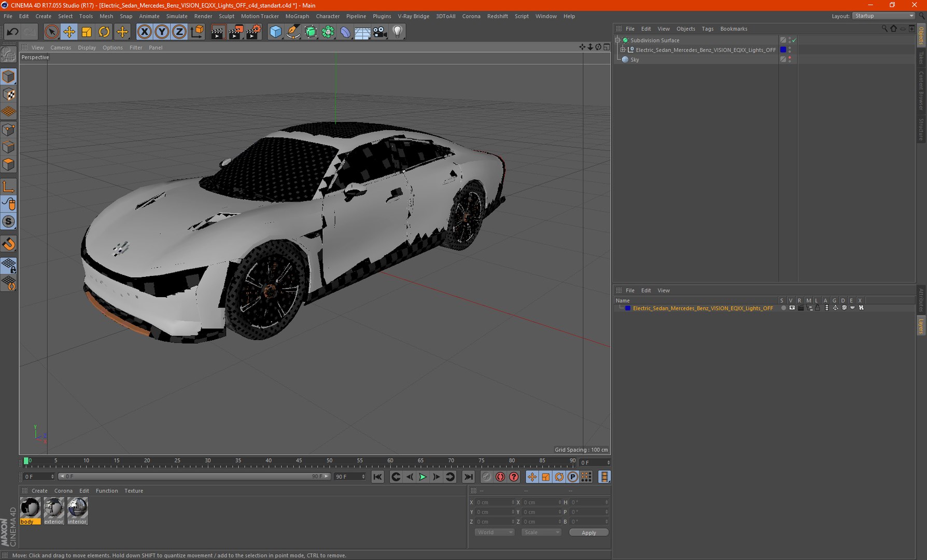Switch to Texture mode in left sidebar
The height and width of the screenshot is (560, 927).
pos(9,94)
